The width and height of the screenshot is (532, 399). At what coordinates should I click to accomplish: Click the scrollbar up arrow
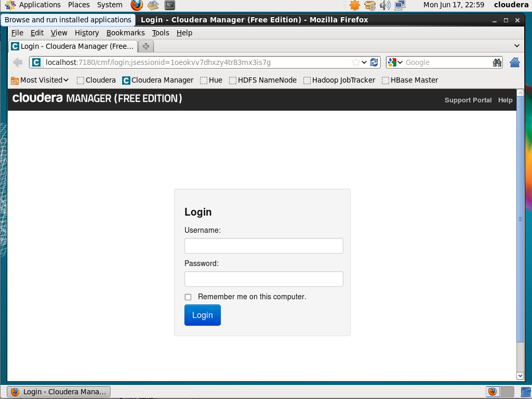click(520, 92)
